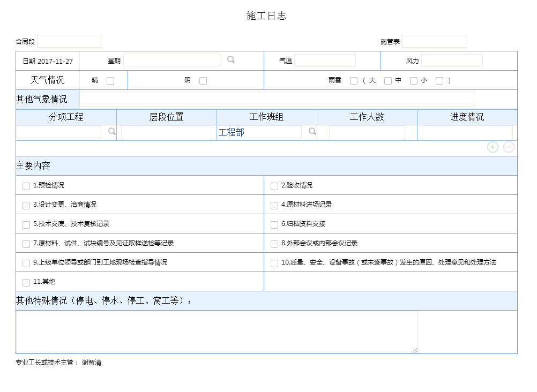Check the 晴 weather checkbox
Viewport: 537px width, 392px height.
[110, 81]
